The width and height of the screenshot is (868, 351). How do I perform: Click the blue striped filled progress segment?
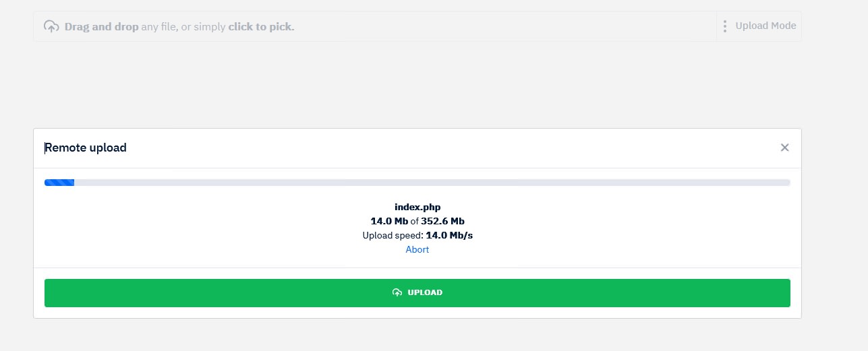click(59, 183)
